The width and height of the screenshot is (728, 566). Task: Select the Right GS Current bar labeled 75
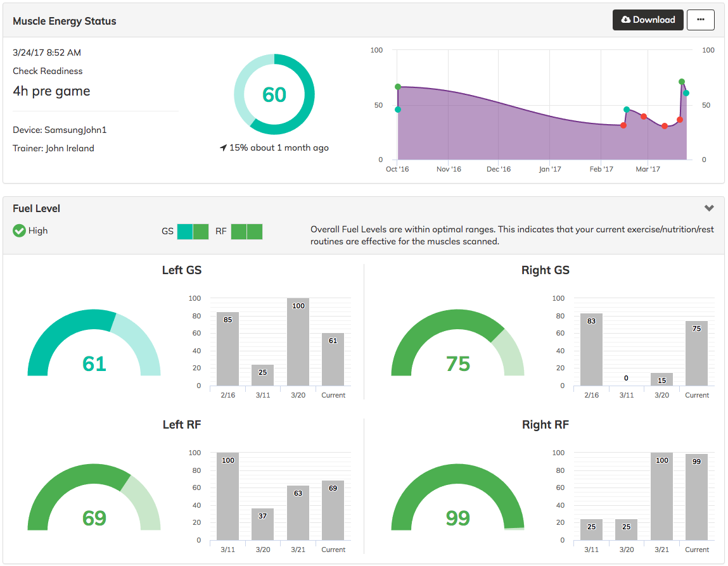pyautogui.click(x=696, y=353)
